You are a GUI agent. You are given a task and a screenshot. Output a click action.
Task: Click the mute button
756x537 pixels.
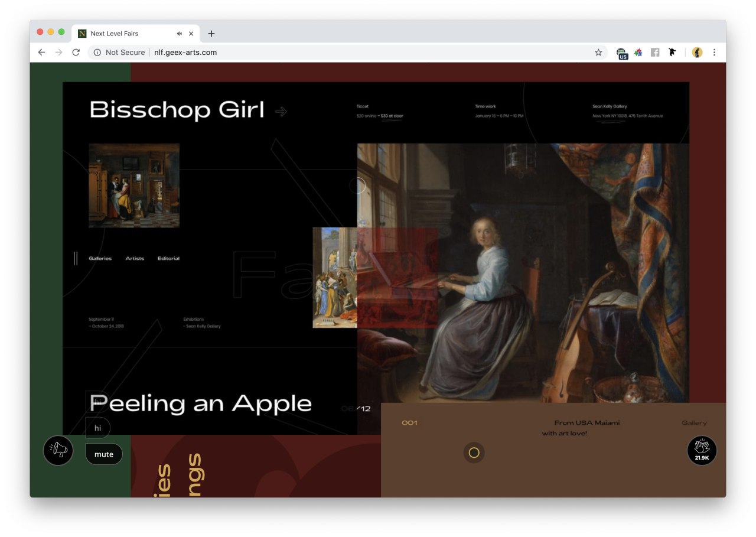click(x=104, y=454)
